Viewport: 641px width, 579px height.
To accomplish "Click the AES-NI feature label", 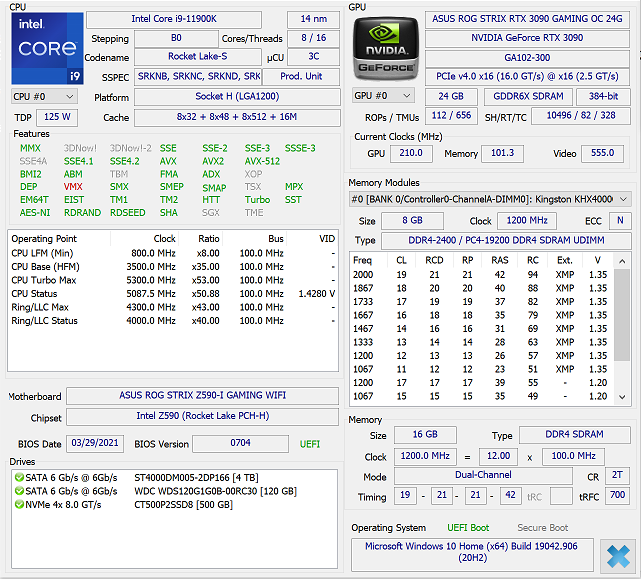I will pos(35,213).
